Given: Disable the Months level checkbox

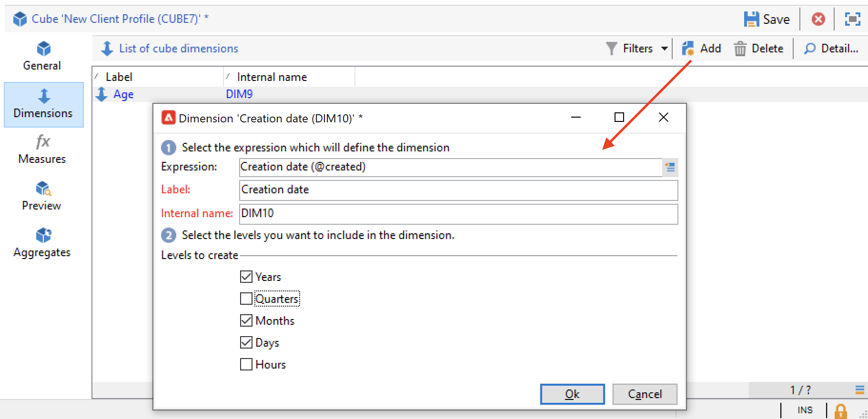Looking at the screenshot, I should [246, 320].
